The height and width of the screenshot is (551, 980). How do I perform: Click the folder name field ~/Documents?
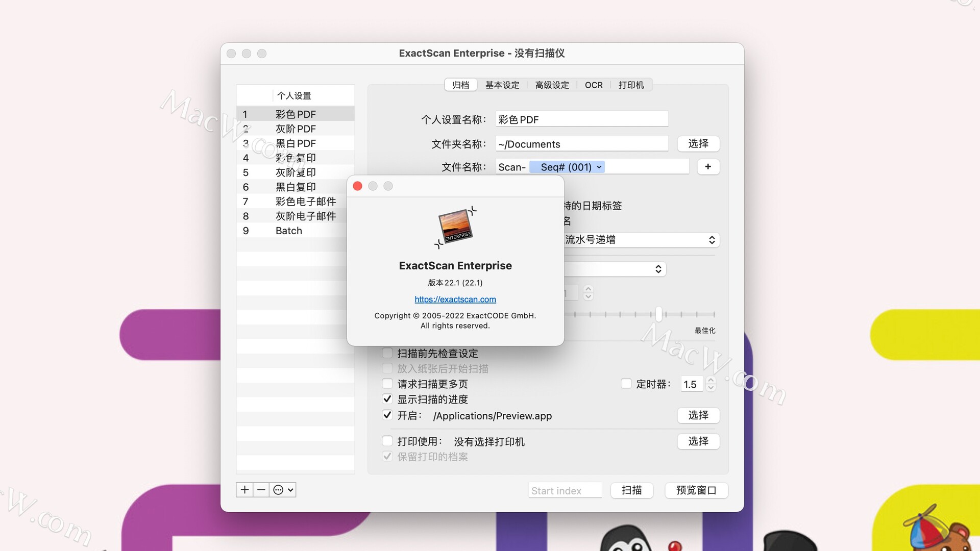click(582, 144)
